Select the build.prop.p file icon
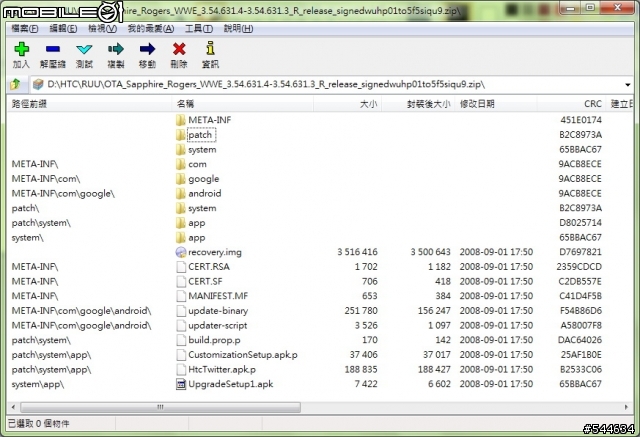 181,340
